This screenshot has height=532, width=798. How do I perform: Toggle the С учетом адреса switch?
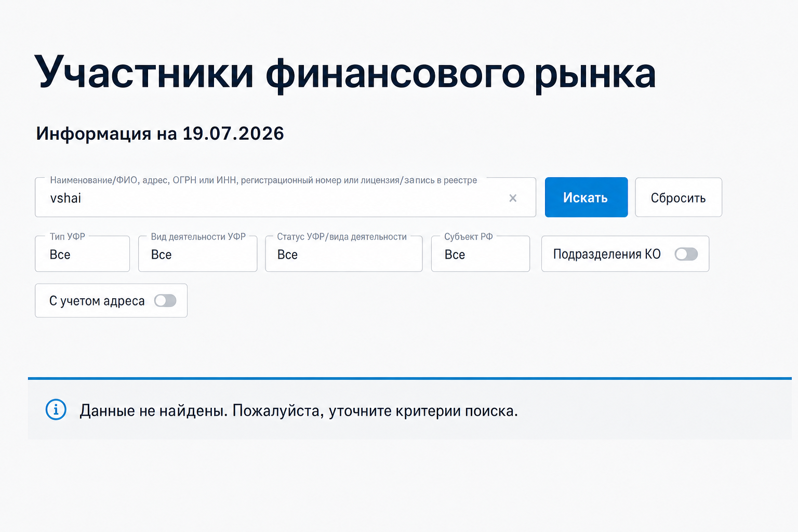click(x=165, y=301)
